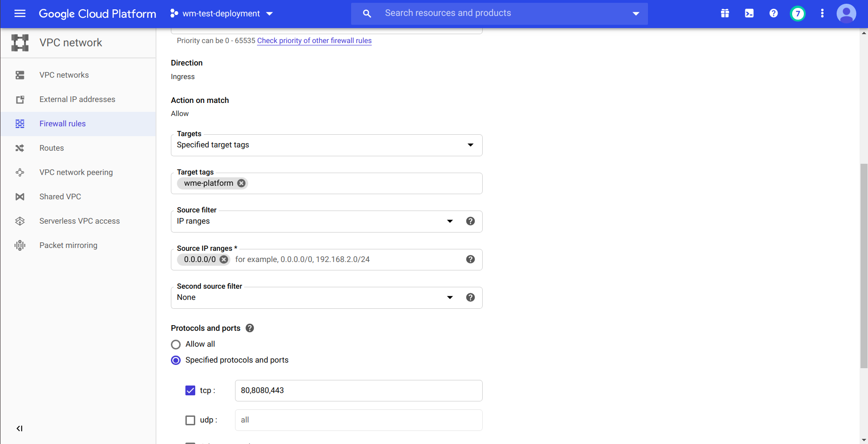Screen dimensions: 868x444
Task: Click Check priority of other firewall rules link
Action: click(x=314, y=41)
